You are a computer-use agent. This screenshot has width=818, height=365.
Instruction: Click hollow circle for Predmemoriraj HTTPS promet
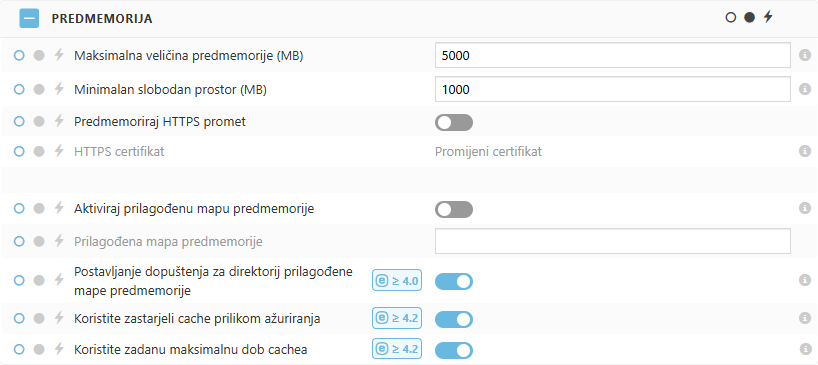point(19,121)
